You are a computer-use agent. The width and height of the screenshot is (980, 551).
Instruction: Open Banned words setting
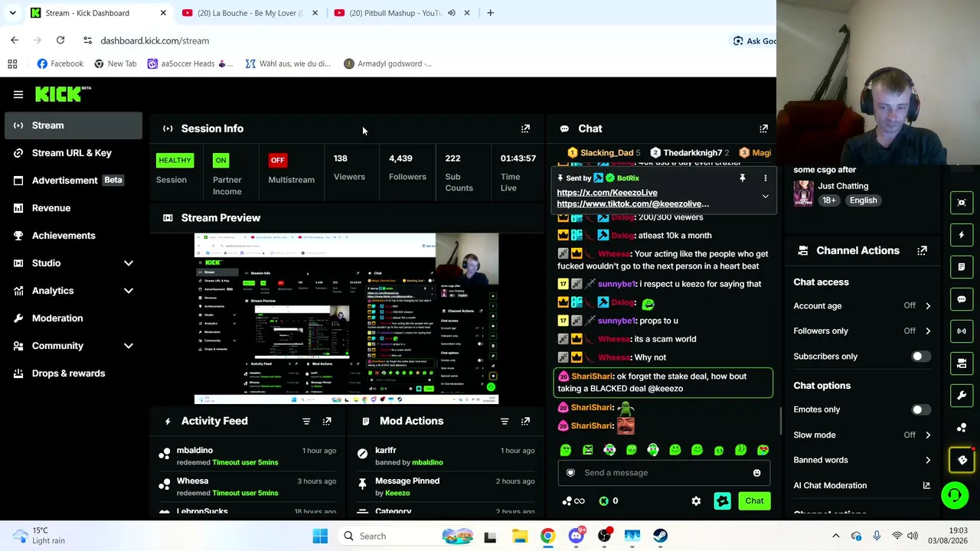(862, 460)
